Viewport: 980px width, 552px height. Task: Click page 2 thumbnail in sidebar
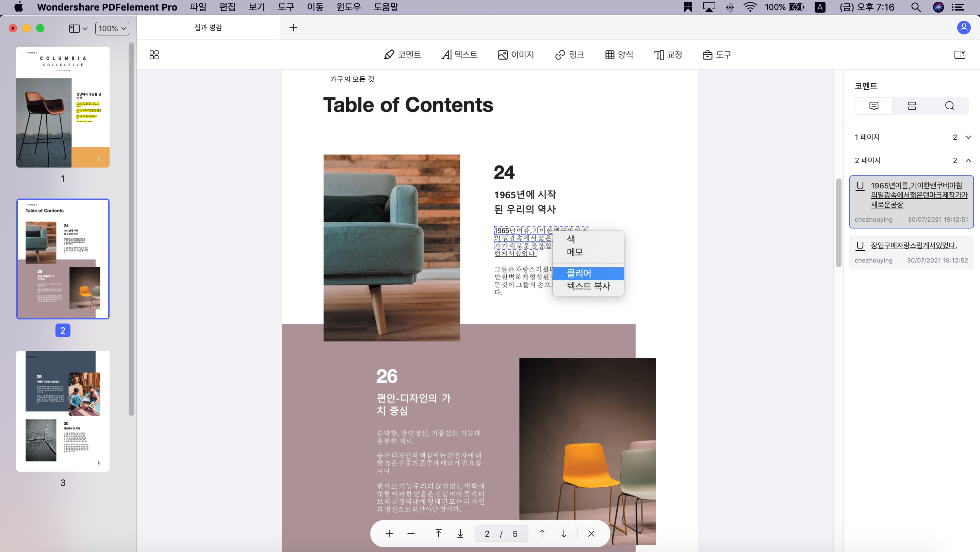pos(63,258)
